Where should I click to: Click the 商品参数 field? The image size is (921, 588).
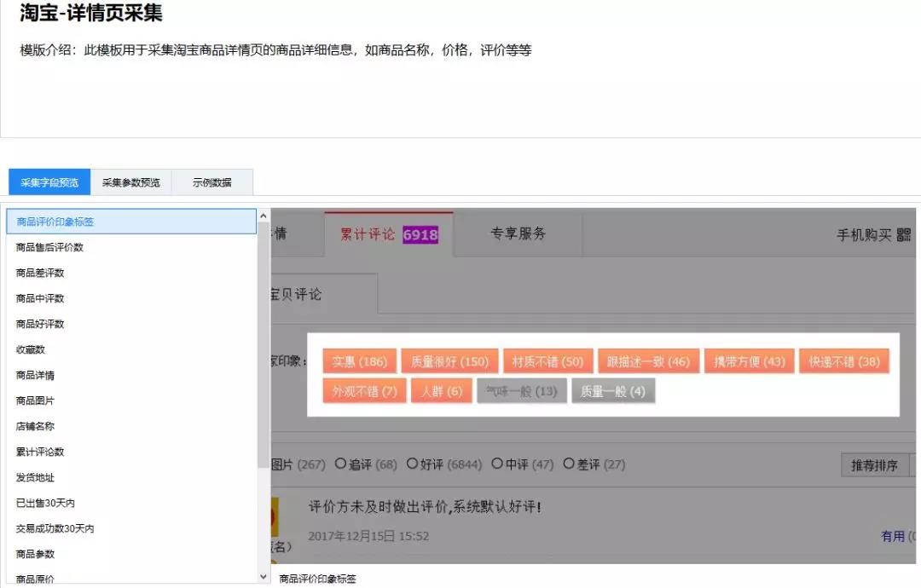point(131,554)
